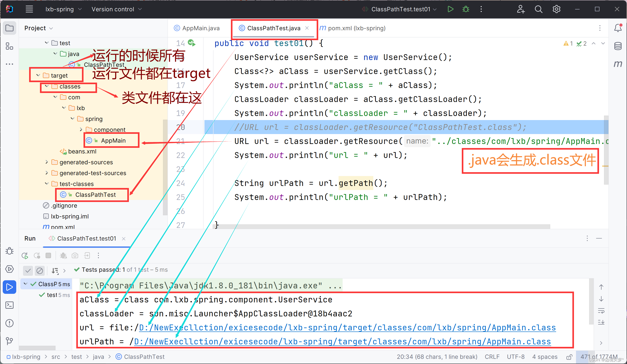627x364 pixels.
Task: Click the Stop process square
Action: click(x=49, y=255)
